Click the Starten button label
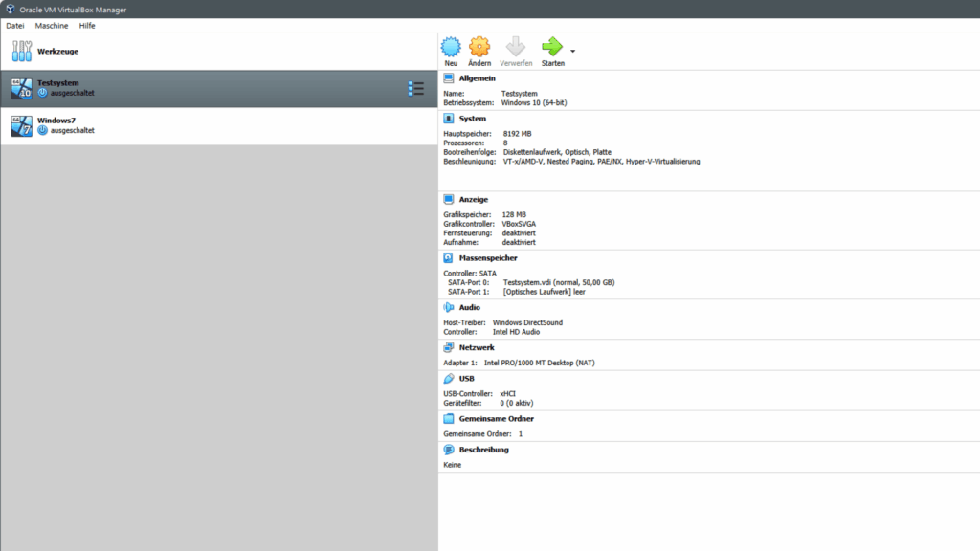The height and width of the screenshot is (551, 980). [552, 63]
